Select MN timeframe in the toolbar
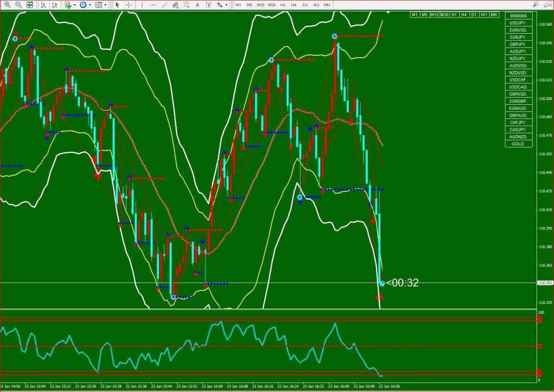The image size is (554, 392). coord(327,5)
